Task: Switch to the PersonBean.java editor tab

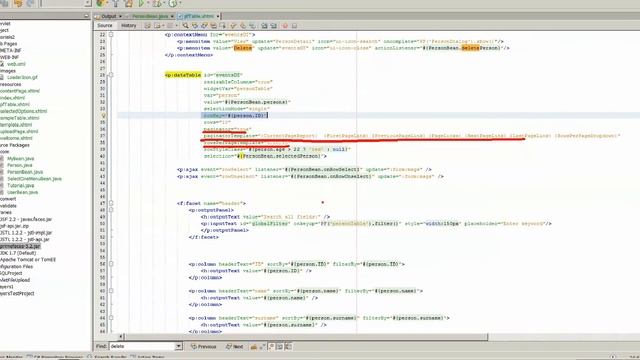Action: coord(150,16)
